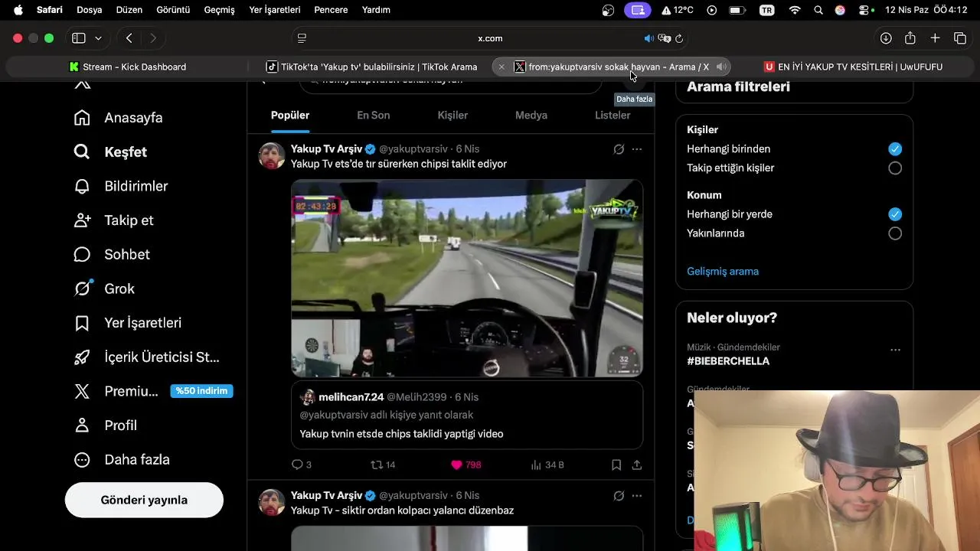Click the search query field
This screenshot has height=551, width=980.
coord(450,83)
